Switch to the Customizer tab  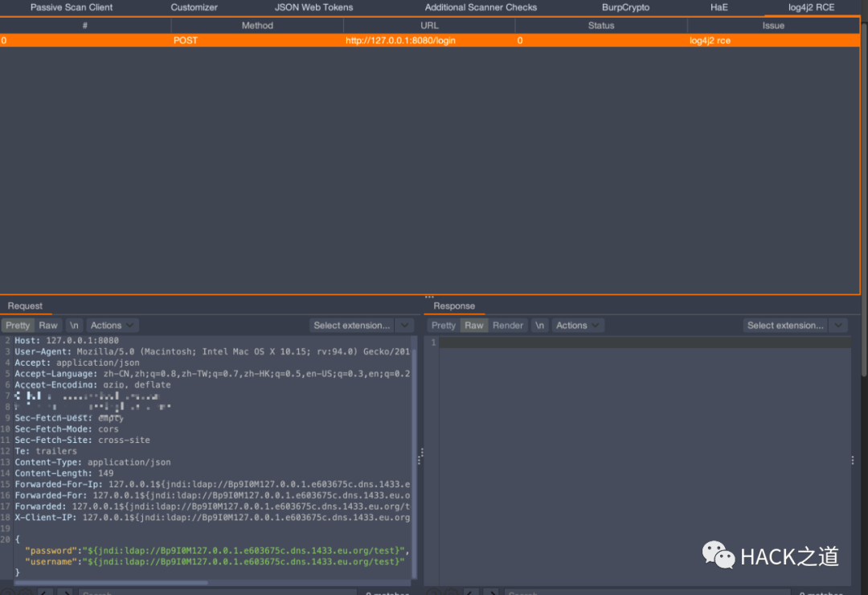click(194, 7)
